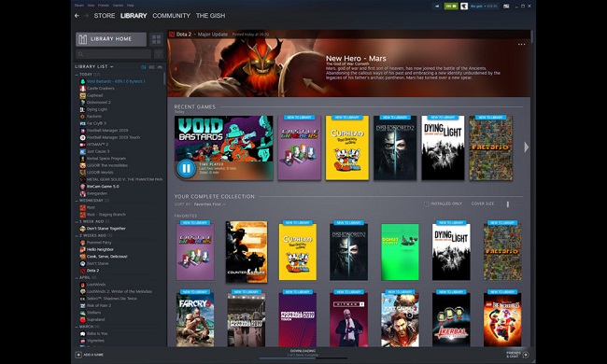Open the announcements megaphone icon
This screenshot has height=364, width=607.
click(437, 7)
